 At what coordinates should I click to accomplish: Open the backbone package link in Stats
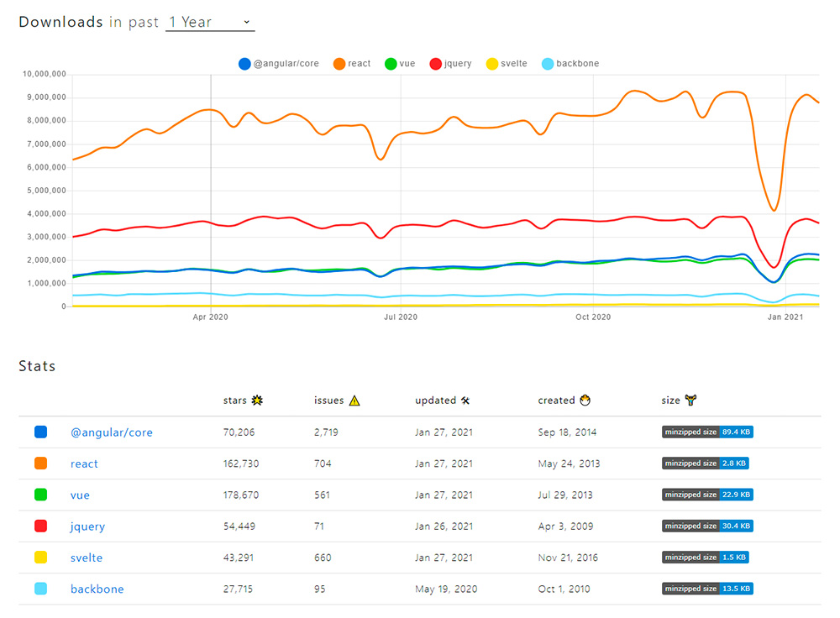[97, 589]
